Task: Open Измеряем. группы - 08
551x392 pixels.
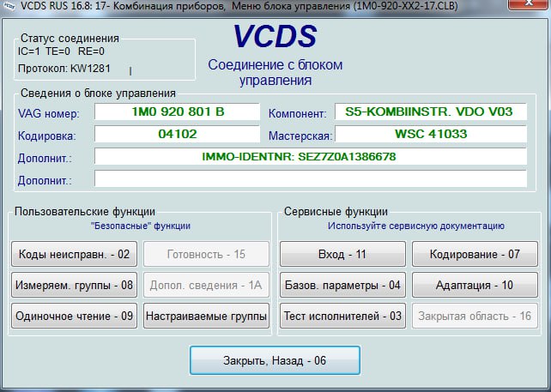Action: pyautogui.click(x=74, y=285)
